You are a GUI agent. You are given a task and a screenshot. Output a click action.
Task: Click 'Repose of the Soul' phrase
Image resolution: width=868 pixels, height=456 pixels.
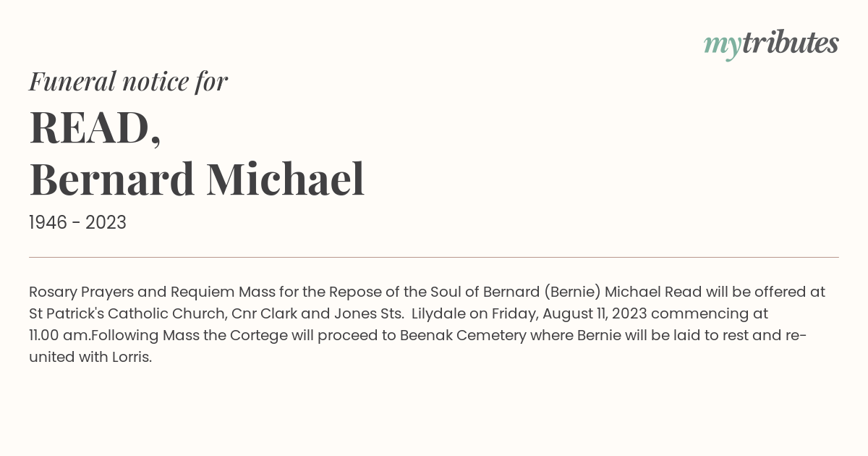pos(392,292)
